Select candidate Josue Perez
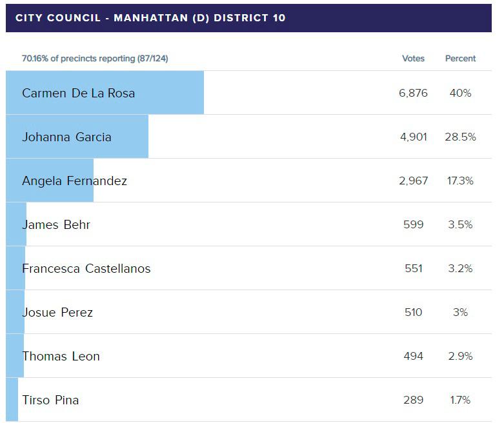The image size is (504, 423). 57,312
